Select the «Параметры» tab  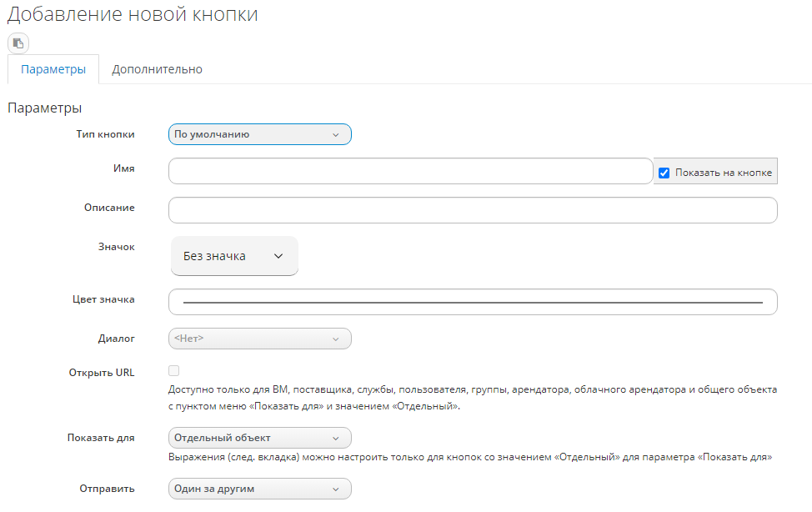click(x=53, y=69)
